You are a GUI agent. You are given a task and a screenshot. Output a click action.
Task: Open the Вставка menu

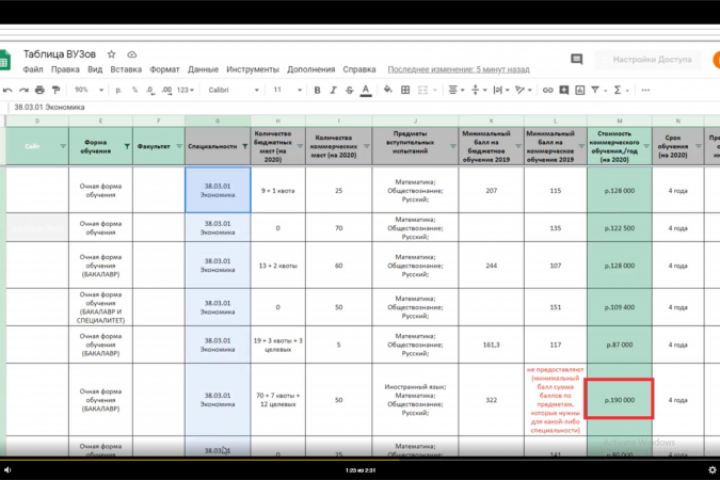pyautogui.click(x=126, y=69)
